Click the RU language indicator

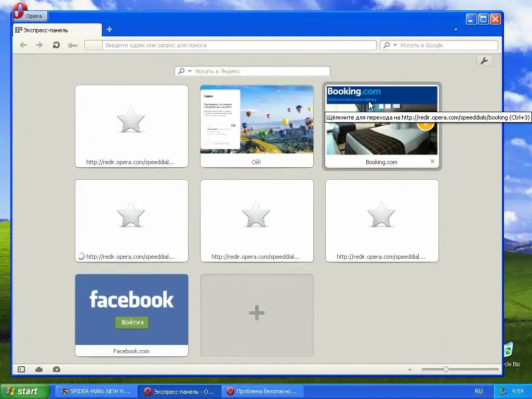(478, 391)
